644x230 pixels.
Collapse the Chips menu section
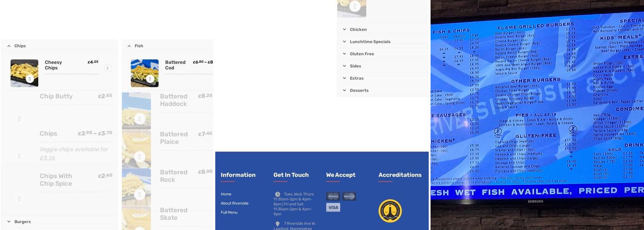tap(9, 46)
